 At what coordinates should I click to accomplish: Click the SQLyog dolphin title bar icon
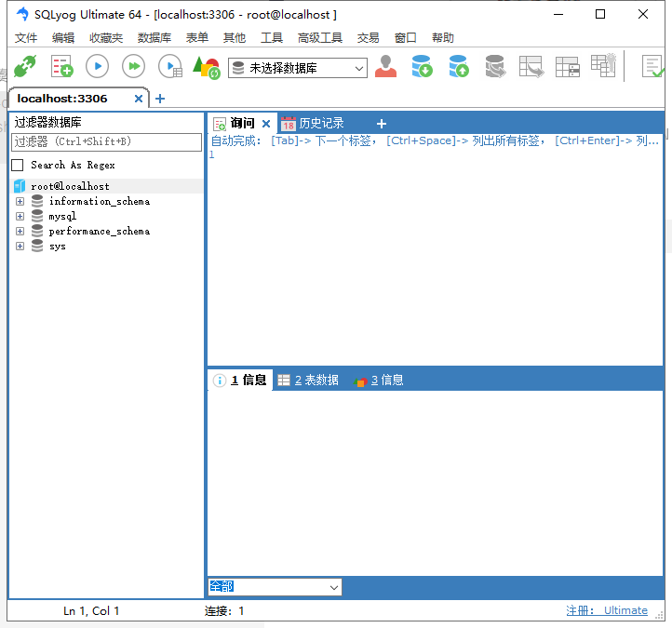click(22, 14)
